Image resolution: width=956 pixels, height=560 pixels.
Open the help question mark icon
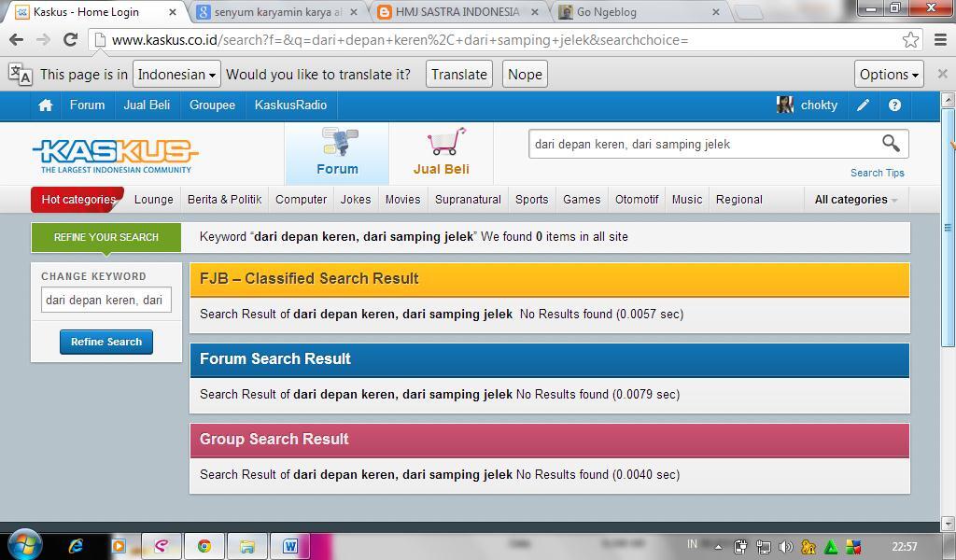click(894, 105)
